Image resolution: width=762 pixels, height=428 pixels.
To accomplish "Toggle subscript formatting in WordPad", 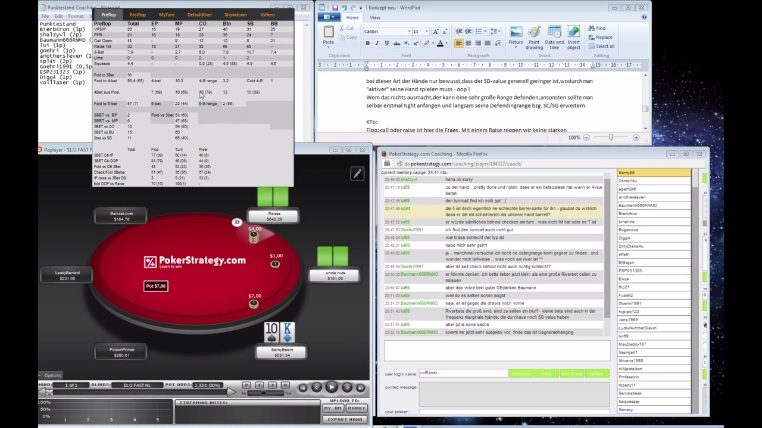I will [406, 43].
